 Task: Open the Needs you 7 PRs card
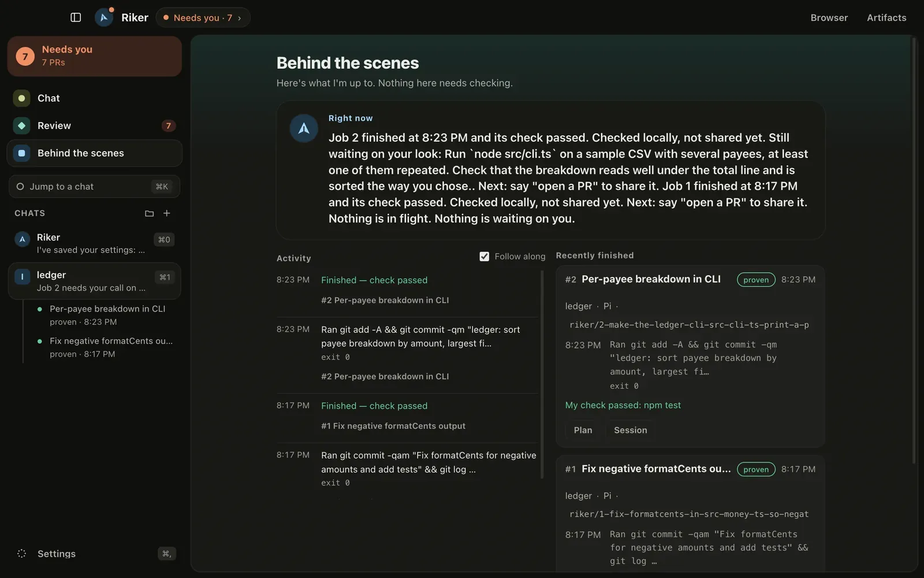pos(95,56)
